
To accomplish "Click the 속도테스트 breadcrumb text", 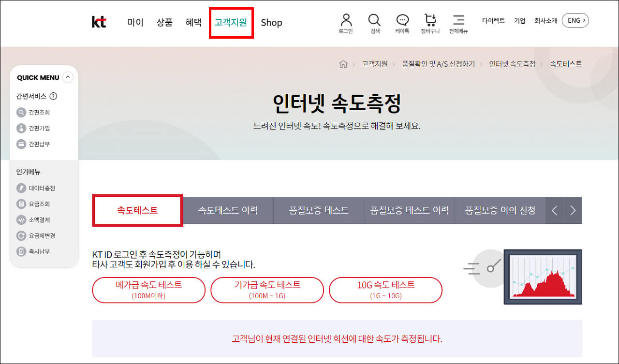I will (566, 64).
